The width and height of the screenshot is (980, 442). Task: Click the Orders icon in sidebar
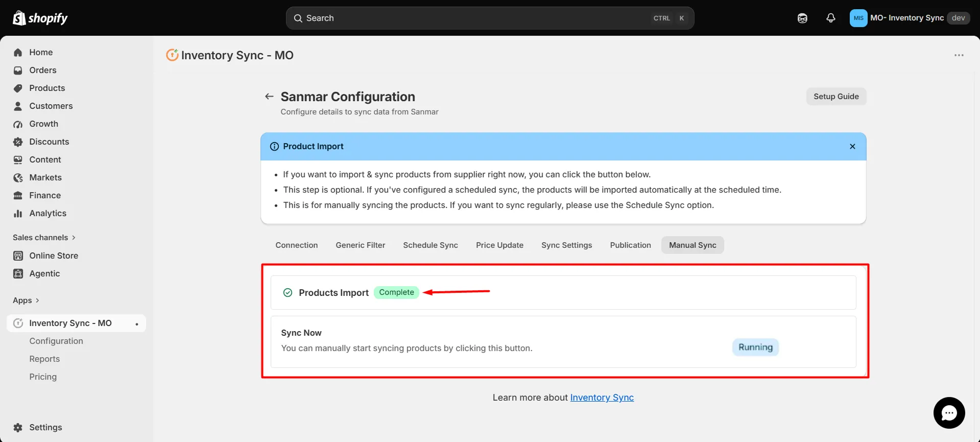[x=18, y=71]
